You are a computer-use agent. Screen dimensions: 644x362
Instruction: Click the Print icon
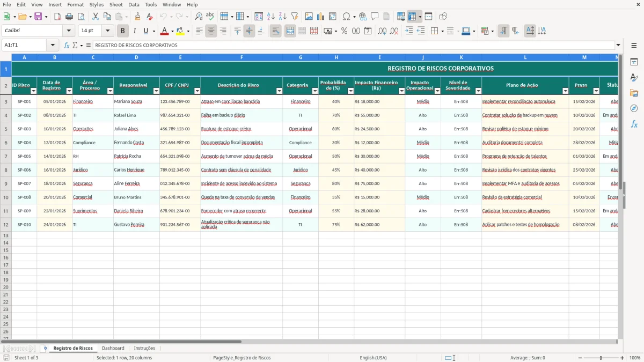point(69,17)
